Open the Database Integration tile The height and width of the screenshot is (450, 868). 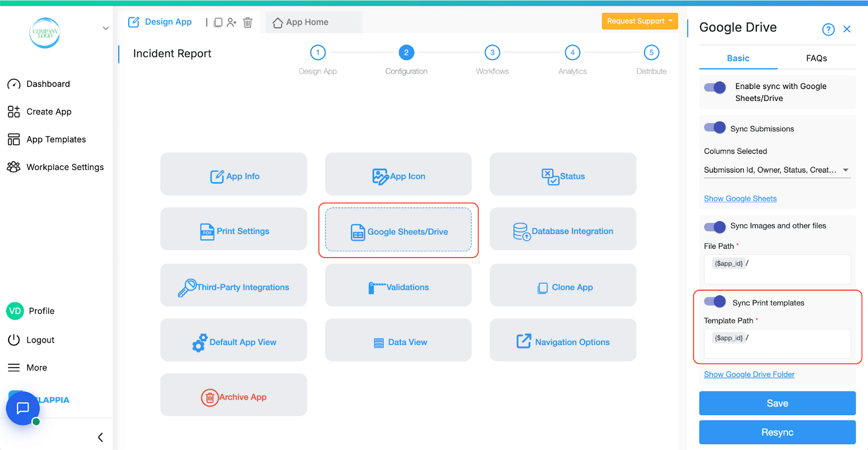click(x=563, y=229)
